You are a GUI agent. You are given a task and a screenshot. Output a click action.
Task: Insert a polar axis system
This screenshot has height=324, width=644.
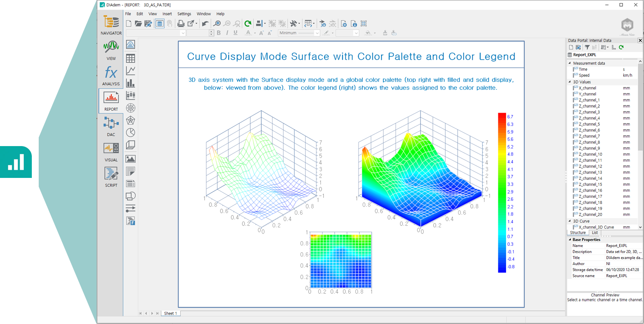(131, 108)
